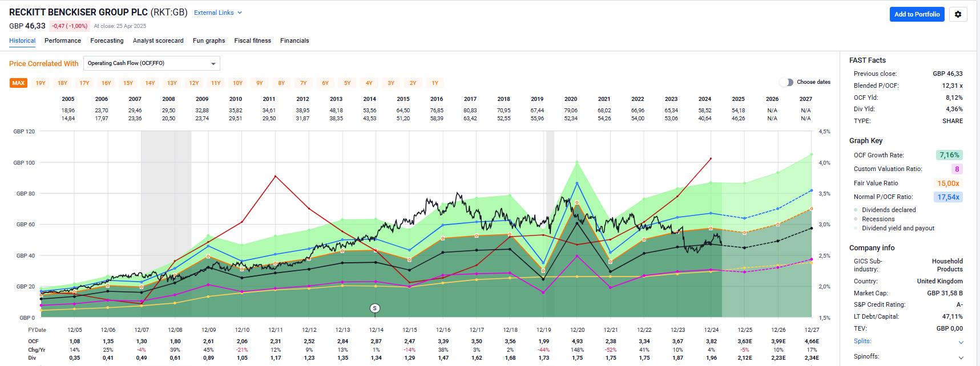This screenshot has height=366, width=980.
Task: Click the Price Correlated With label
Action: [44, 64]
